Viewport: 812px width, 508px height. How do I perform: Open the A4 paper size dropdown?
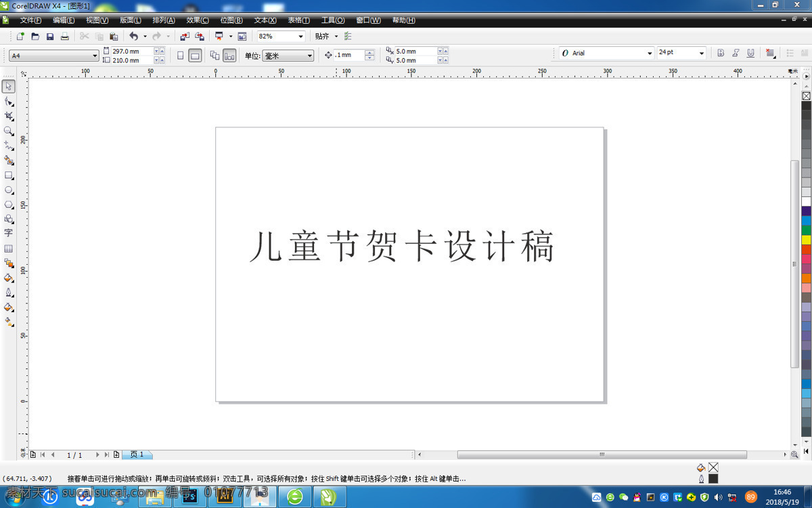[x=95, y=56]
